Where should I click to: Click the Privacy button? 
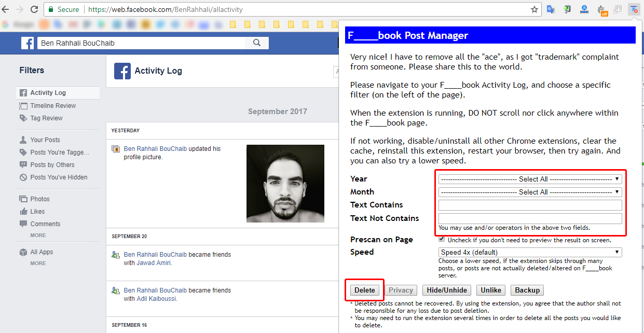401,290
